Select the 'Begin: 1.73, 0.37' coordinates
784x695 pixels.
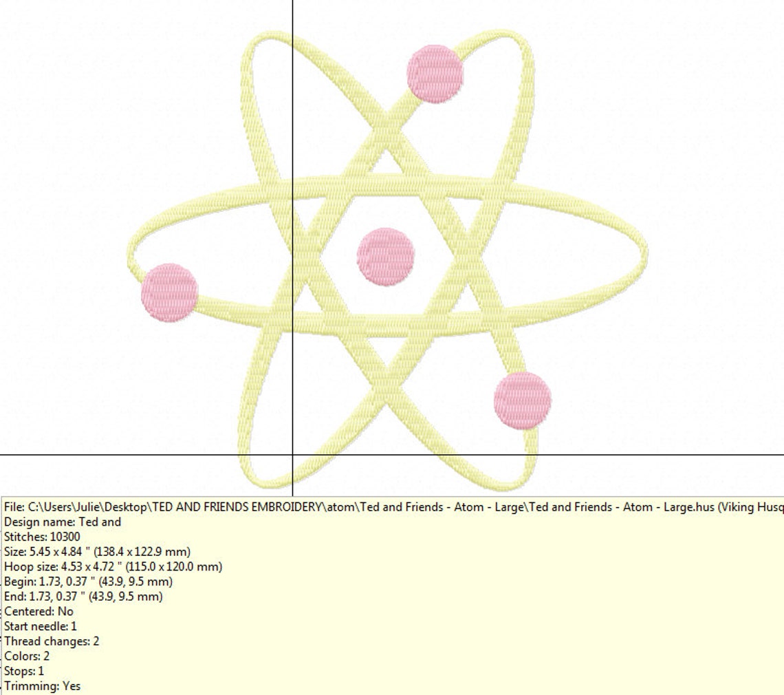(x=89, y=581)
